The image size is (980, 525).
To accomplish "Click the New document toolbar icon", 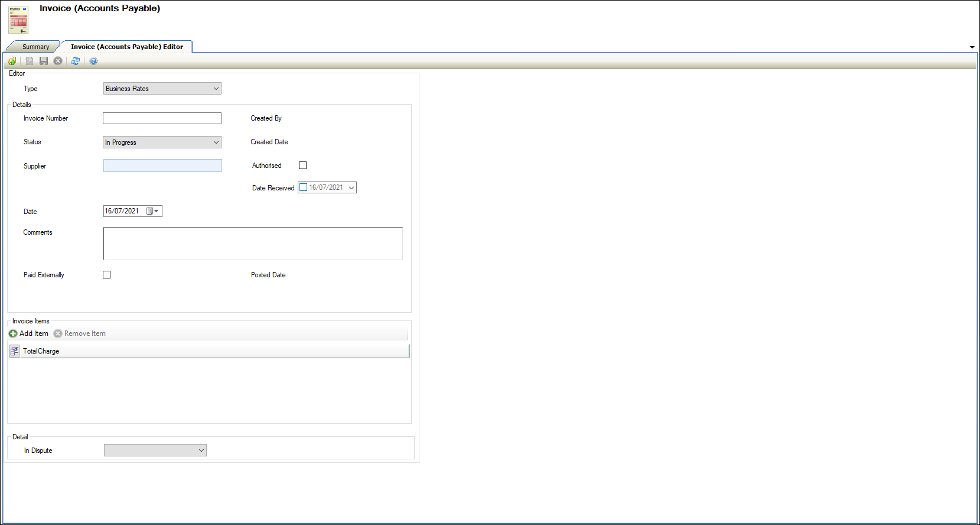I will pos(30,61).
